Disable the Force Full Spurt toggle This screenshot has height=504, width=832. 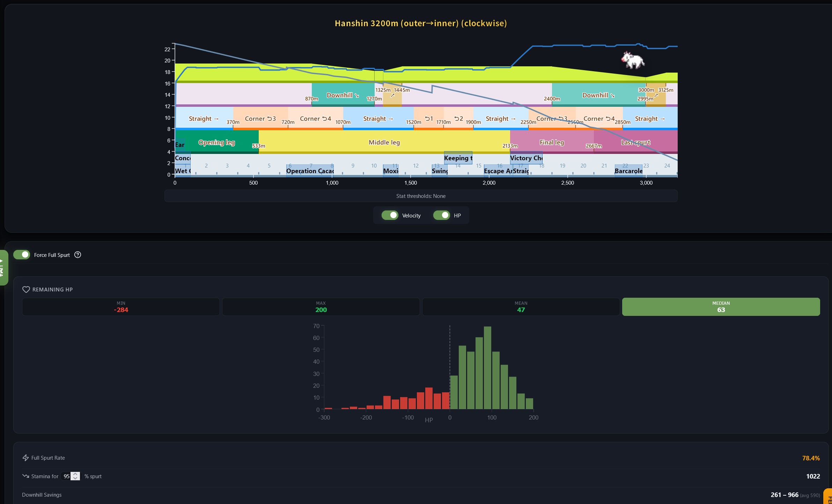coord(22,255)
